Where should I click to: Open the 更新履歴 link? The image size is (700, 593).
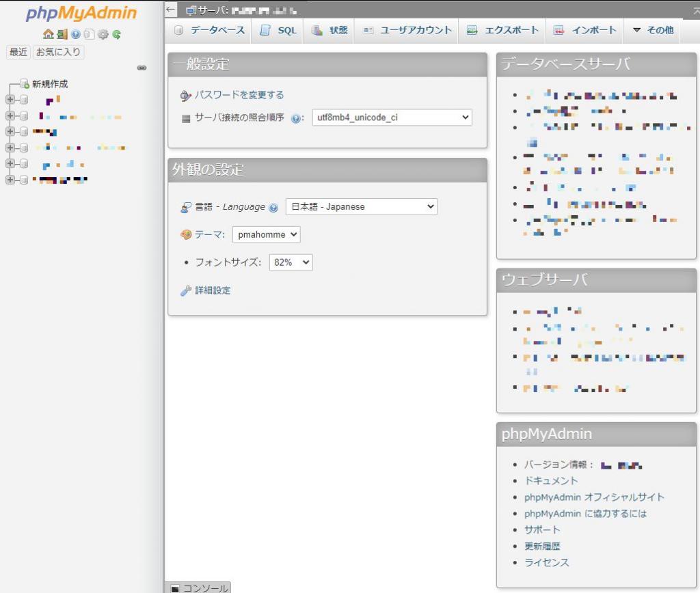[x=542, y=546]
